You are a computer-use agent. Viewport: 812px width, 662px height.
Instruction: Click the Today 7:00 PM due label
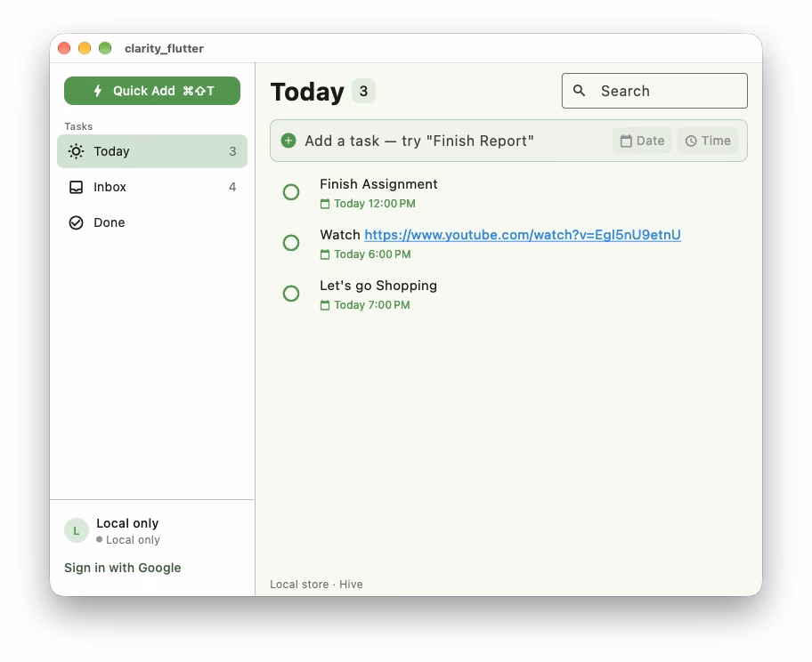coord(372,305)
